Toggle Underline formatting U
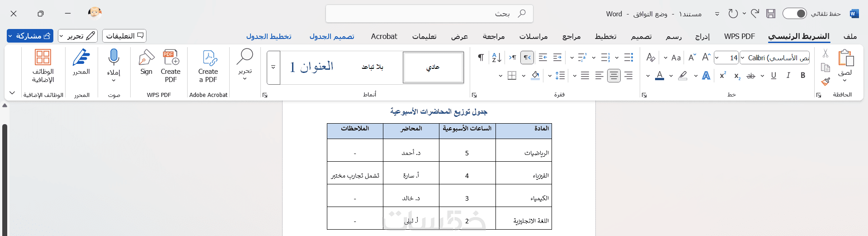 [x=774, y=76]
